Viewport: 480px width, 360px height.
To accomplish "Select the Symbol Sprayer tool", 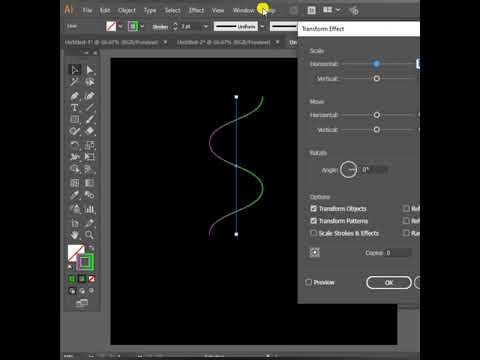I will pos(75,209).
